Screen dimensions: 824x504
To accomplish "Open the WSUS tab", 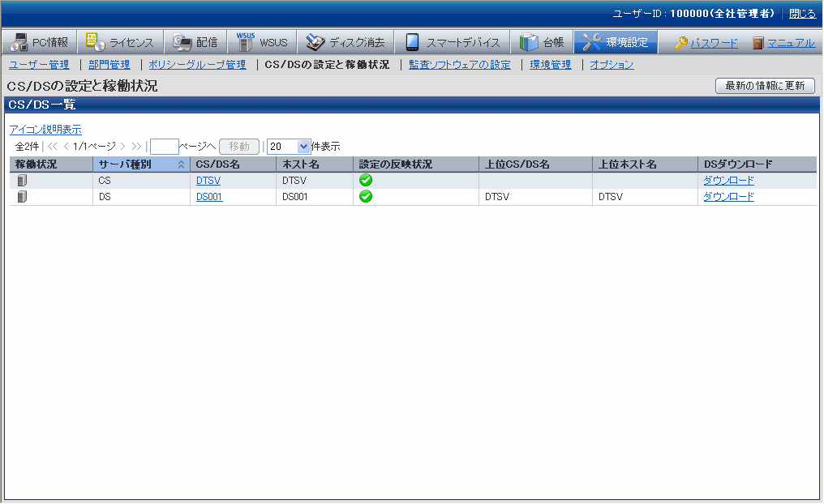I will click(x=262, y=42).
